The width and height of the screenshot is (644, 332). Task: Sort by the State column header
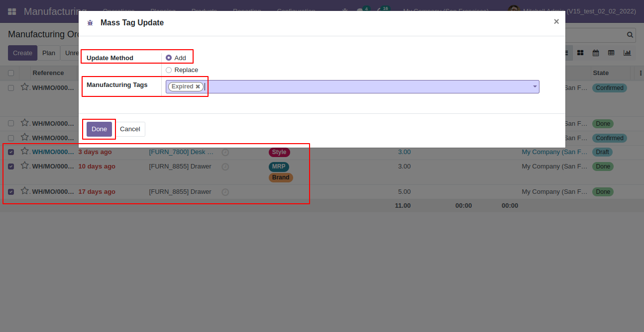coord(601,73)
